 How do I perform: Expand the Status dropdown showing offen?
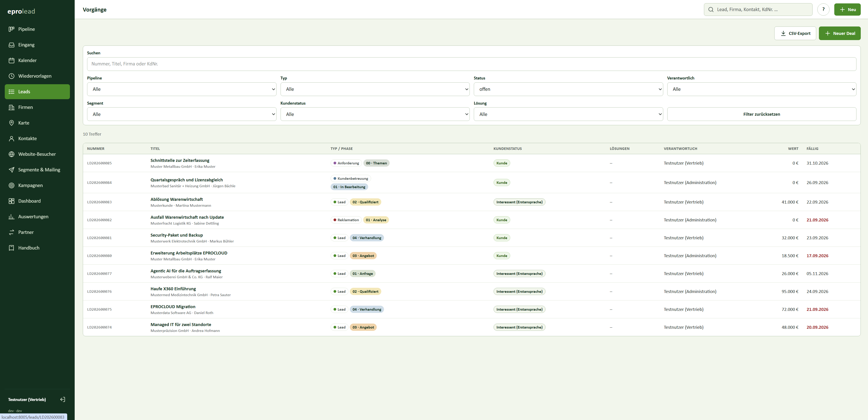point(568,89)
